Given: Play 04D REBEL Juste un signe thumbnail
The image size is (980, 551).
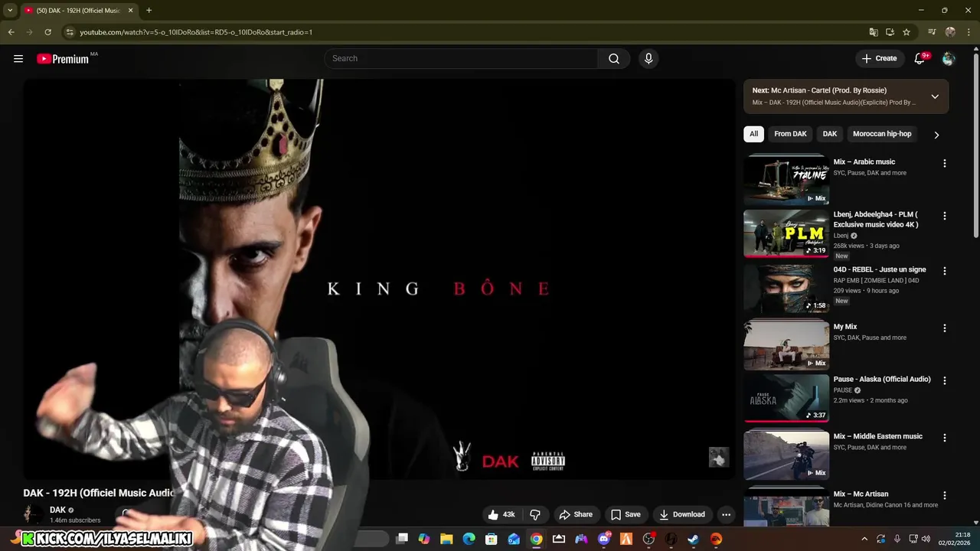Looking at the screenshot, I should pos(786,289).
